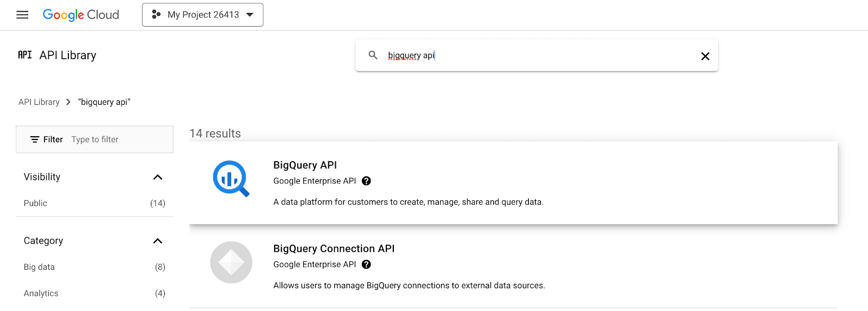Click the Google Cloud logo
Viewport: 868px width, 311px height.
click(81, 15)
